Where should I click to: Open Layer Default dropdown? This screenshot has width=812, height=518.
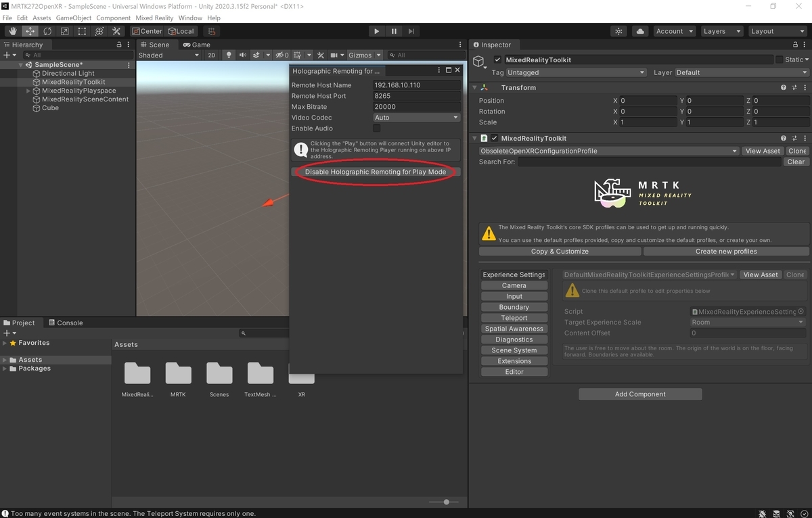point(742,72)
